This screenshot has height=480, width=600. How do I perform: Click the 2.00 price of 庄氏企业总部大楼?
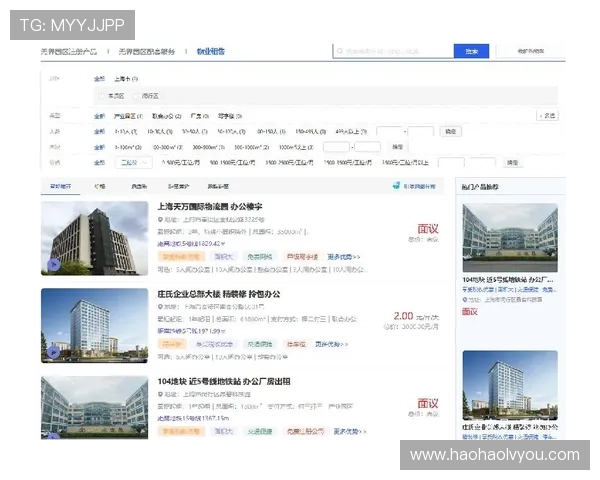403,316
